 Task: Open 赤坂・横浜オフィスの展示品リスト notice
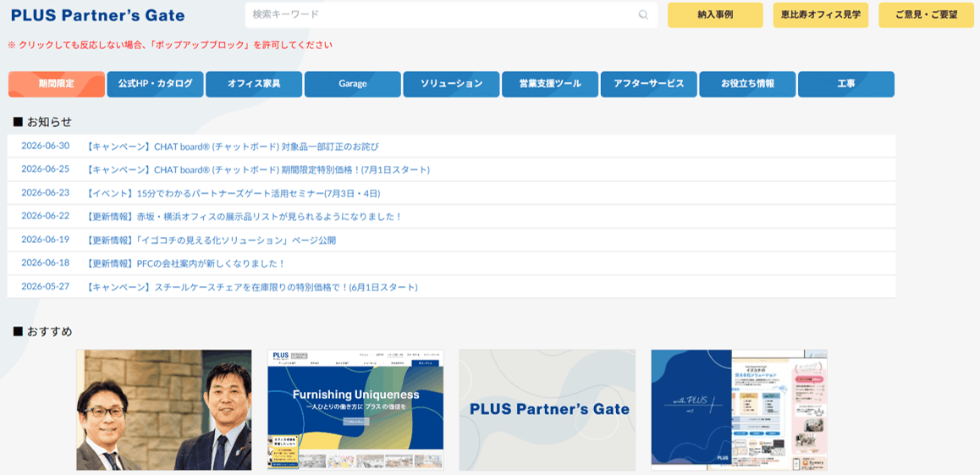pyautogui.click(x=244, y=216)
